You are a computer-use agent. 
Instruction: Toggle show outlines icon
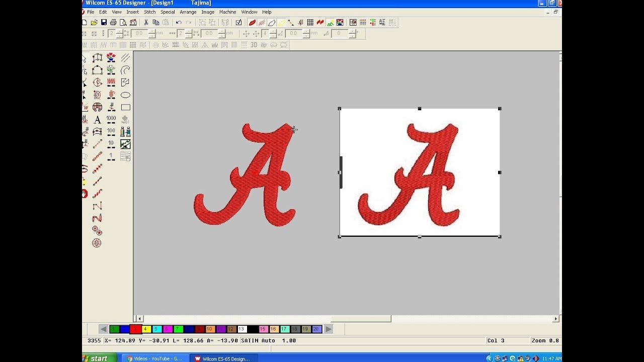pos(272,22)
